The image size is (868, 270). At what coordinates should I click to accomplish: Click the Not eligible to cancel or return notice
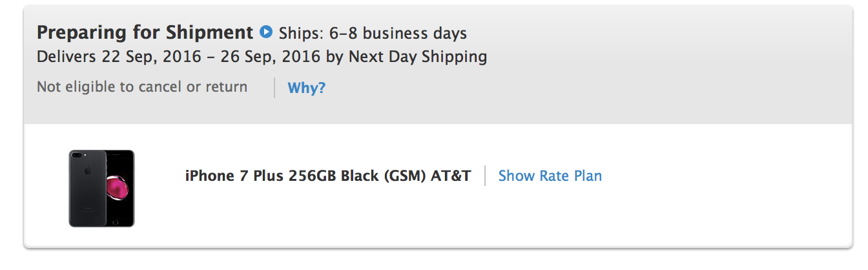tap(142, 87)
